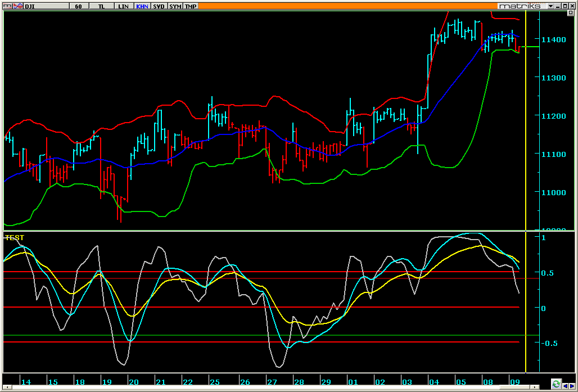Open the chart type icon beside DJI
Screen dimensions: 578x392
click(19, 6)
